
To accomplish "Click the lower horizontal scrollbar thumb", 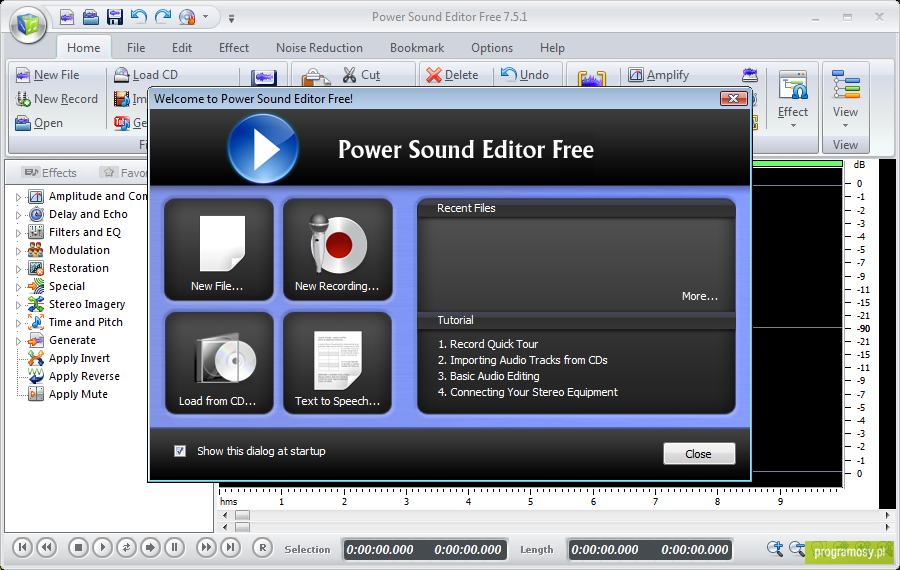I will pyautogui.click(x=243, y=526).
